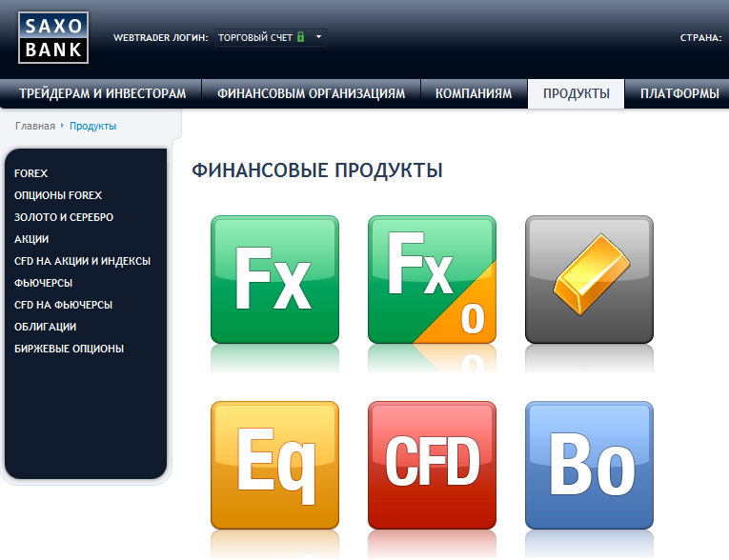Open the Fx Options icon with orange corner

(432, 279)
